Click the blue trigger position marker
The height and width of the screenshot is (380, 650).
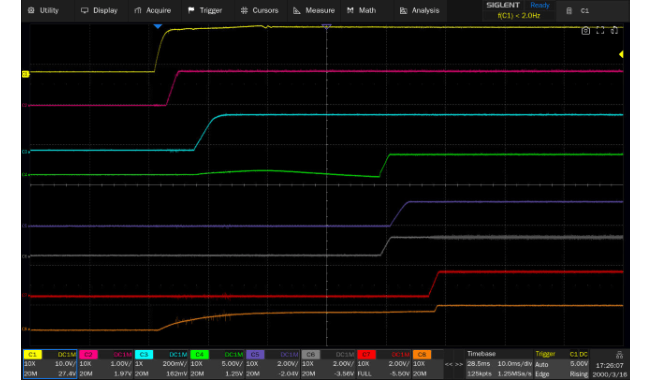point(158,26)
